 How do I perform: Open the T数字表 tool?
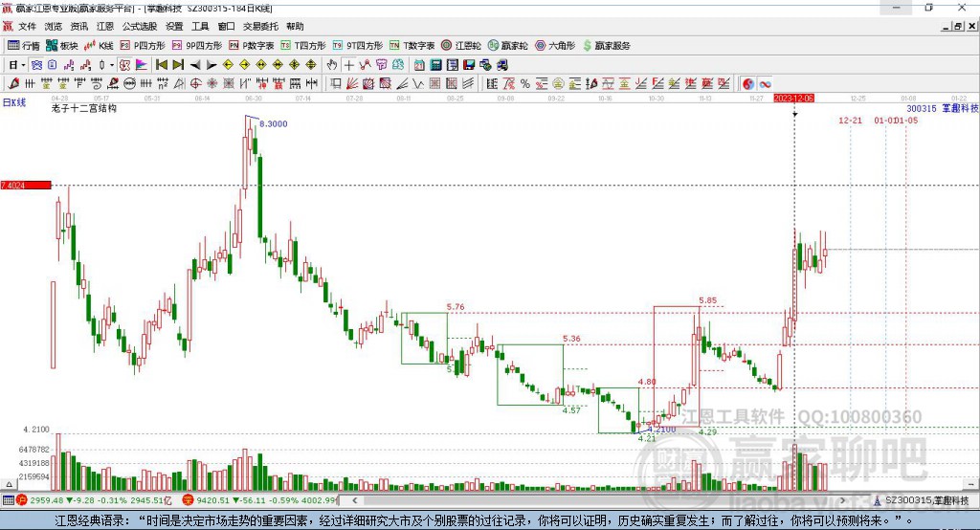(412, 46)
